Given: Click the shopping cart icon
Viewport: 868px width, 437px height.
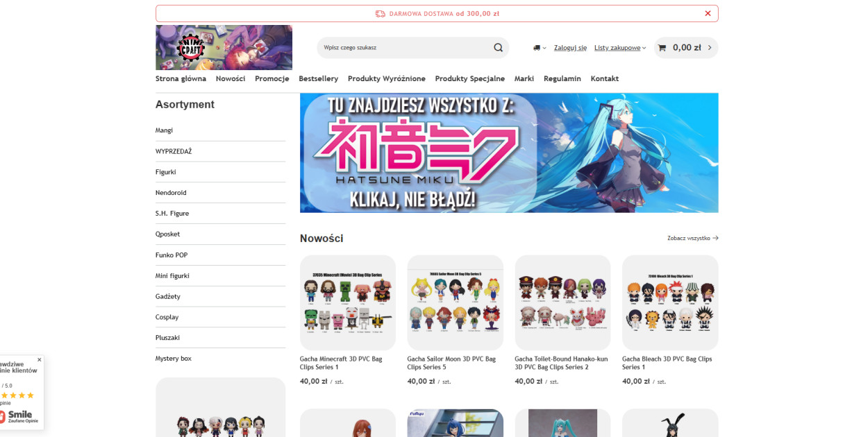Looking at the screenshot, I should (x=662, y=48).
